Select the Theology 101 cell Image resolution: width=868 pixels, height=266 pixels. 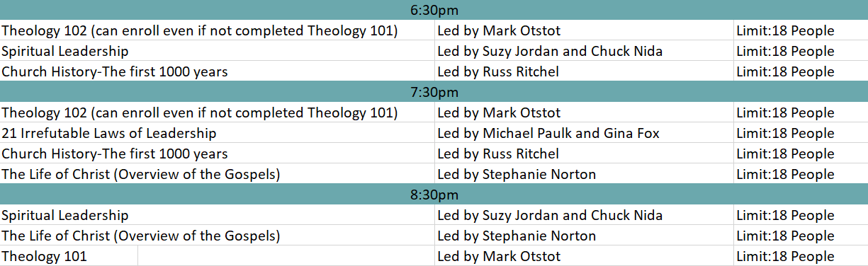click(69, 256)
